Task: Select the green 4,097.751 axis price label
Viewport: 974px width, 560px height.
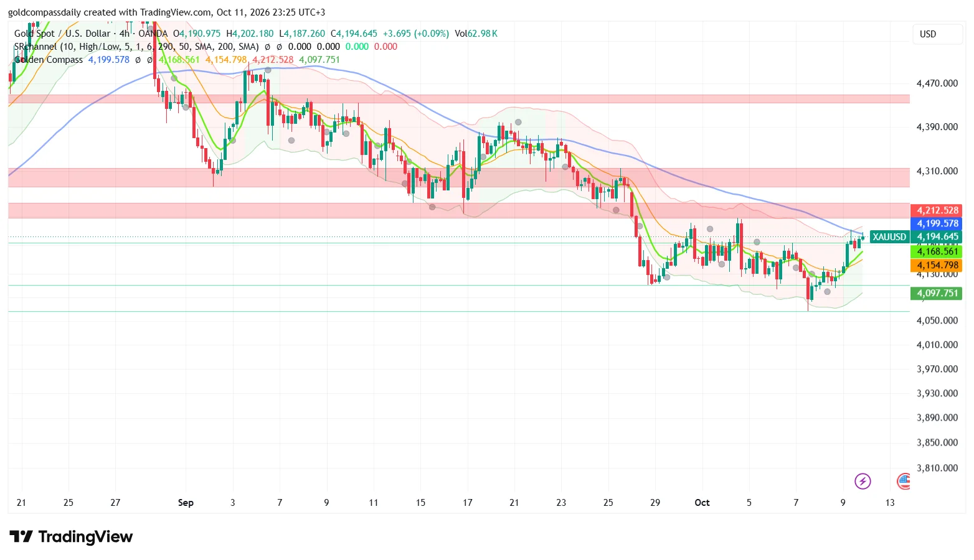Action: pos(937,293)
